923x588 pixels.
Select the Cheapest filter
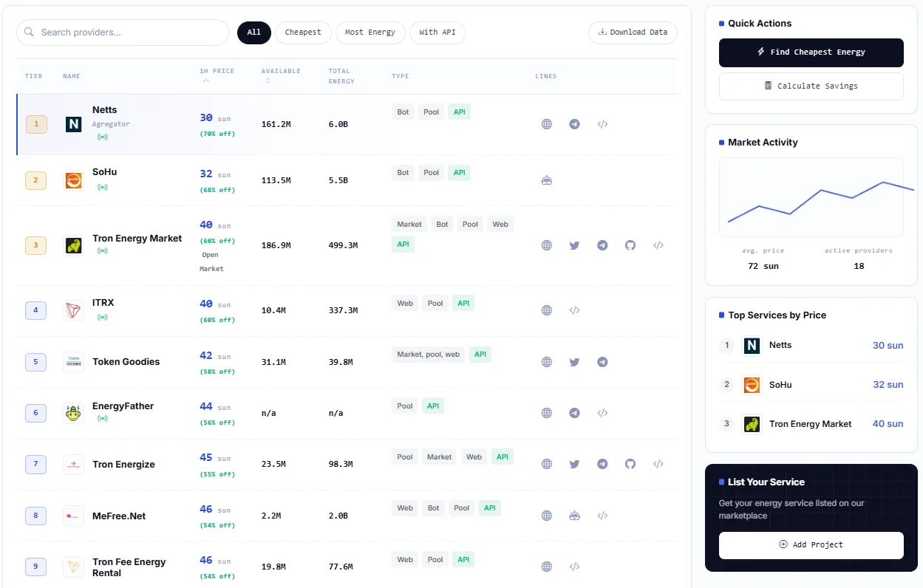303,33
